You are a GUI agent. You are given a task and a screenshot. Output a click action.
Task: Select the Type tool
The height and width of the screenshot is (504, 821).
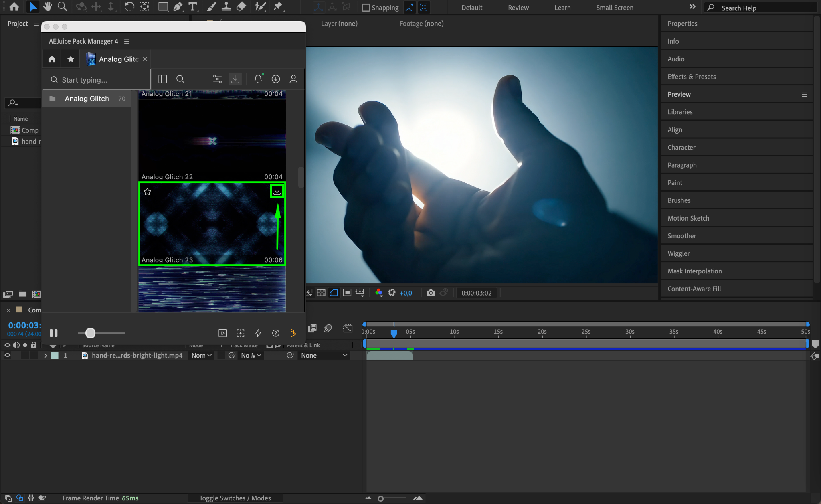(193, 7)
